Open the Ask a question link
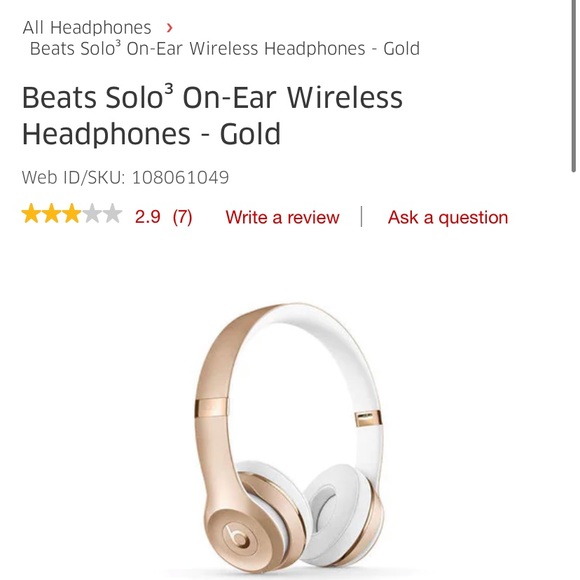The image size is (580, 580). 448,217
